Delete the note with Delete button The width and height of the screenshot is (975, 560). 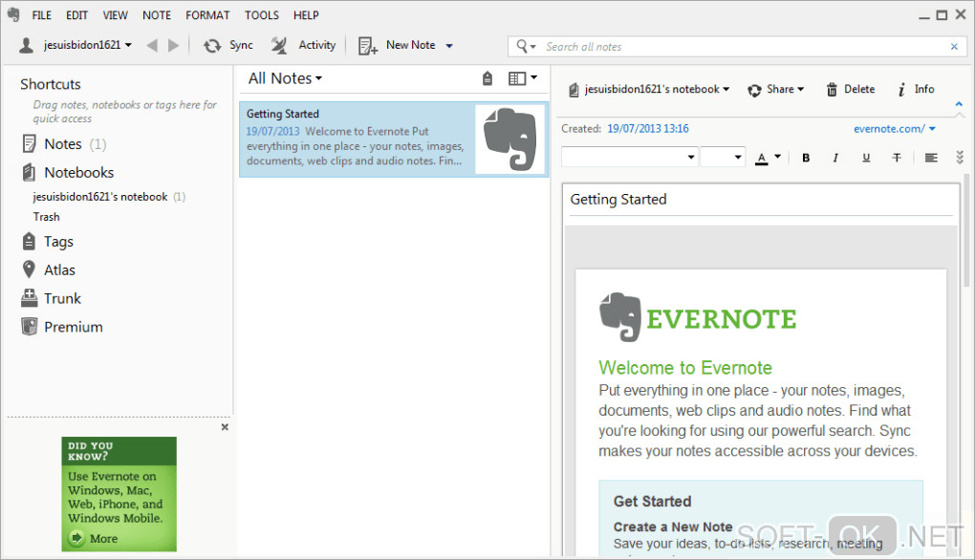pyautogui.click(x=850, y=90)
